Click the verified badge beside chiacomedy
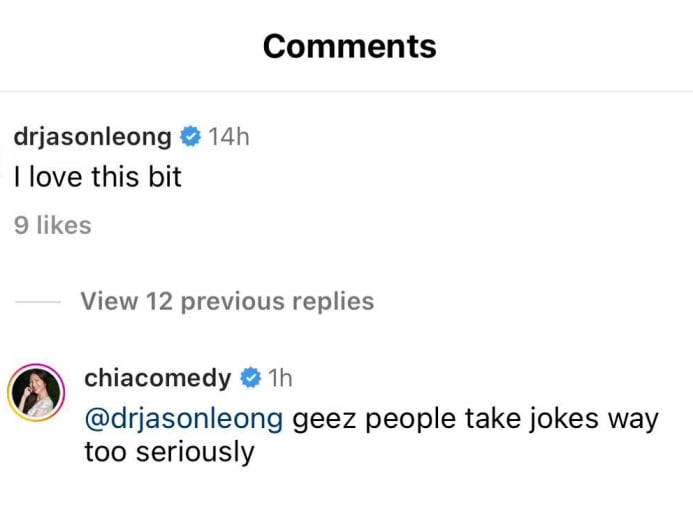 [250, 378]
